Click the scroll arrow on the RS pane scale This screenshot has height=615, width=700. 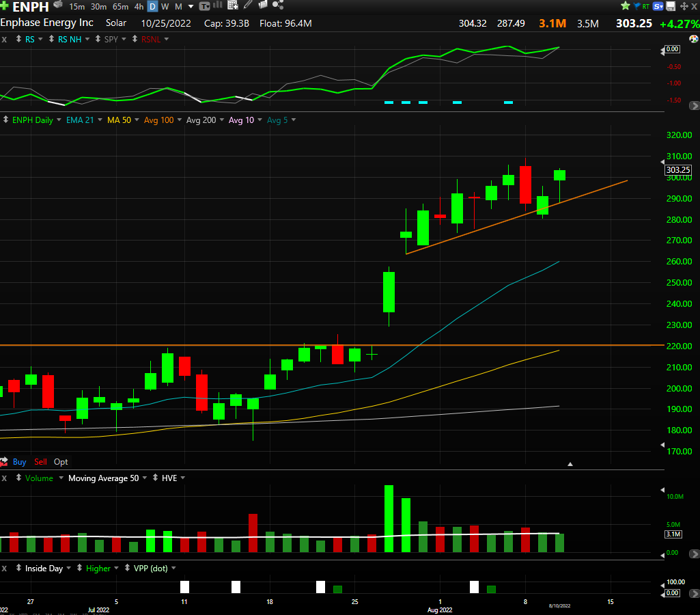(695, 106)
